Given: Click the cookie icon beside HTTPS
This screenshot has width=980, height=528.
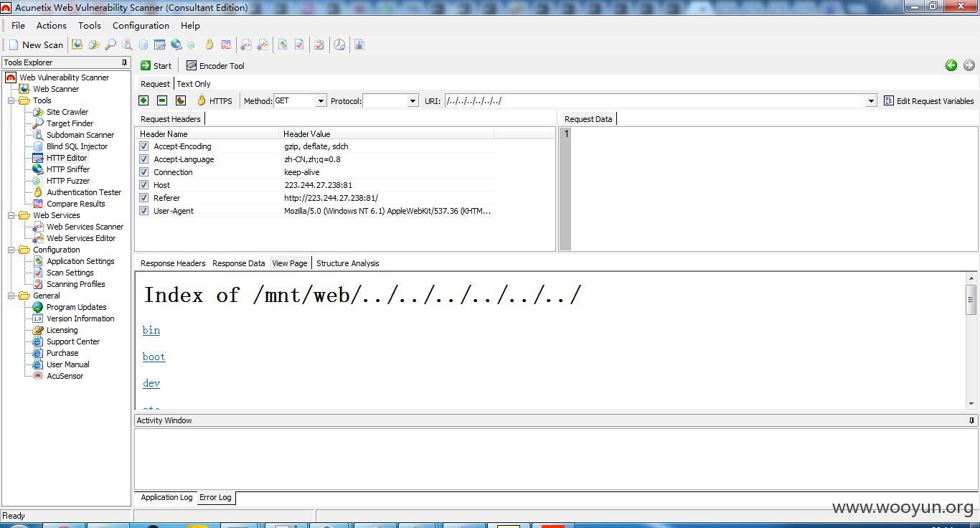Looking at the screenshot, I should [181, 100].
